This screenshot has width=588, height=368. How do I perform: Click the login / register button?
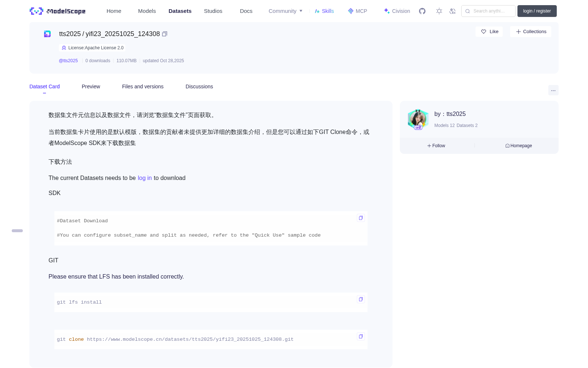[x=537, y=11]
